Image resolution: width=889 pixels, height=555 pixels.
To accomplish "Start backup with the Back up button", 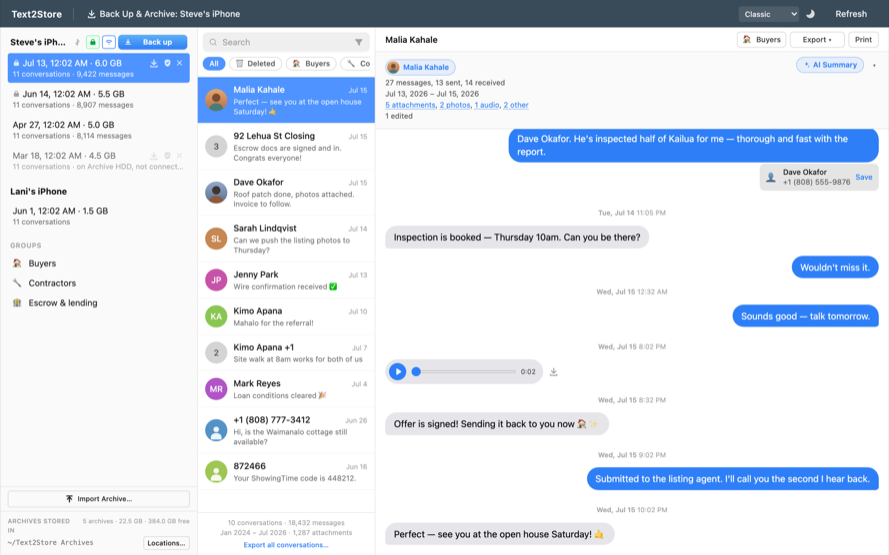I will click(153, 42).
